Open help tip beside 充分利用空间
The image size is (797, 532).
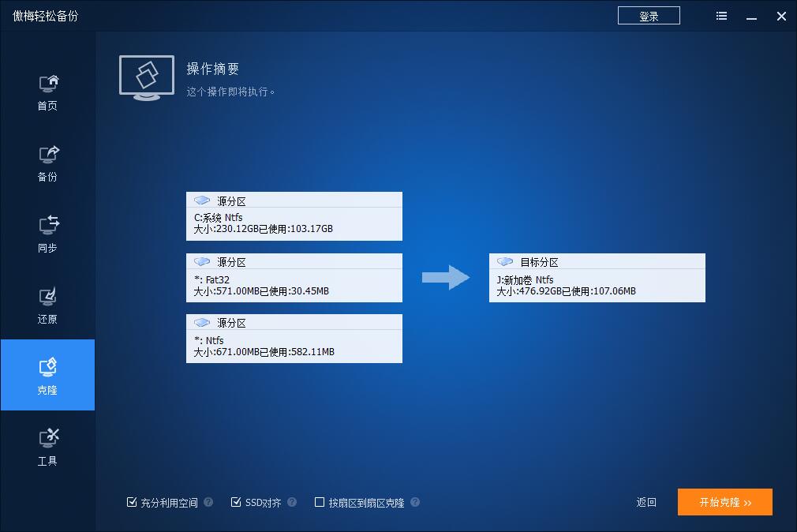pyautogui.click(x=207, y=502)
